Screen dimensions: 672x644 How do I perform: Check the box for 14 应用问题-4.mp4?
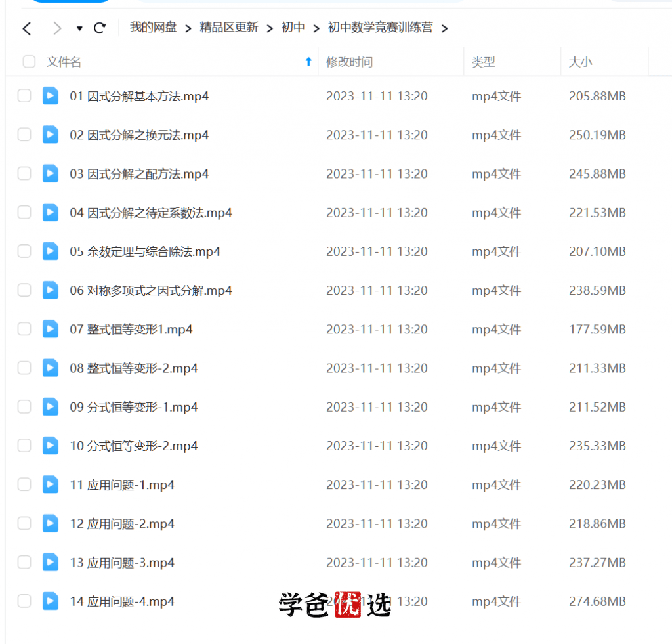(24, 601)
